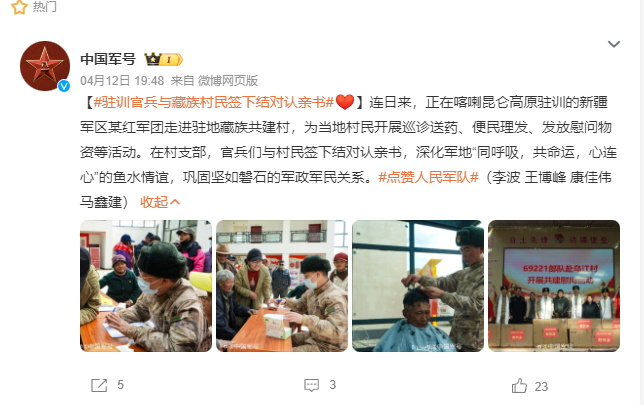Like the post with thumbs-up icon
The height and width of the screenshot is (405, 644).
(x=519, y=386)
